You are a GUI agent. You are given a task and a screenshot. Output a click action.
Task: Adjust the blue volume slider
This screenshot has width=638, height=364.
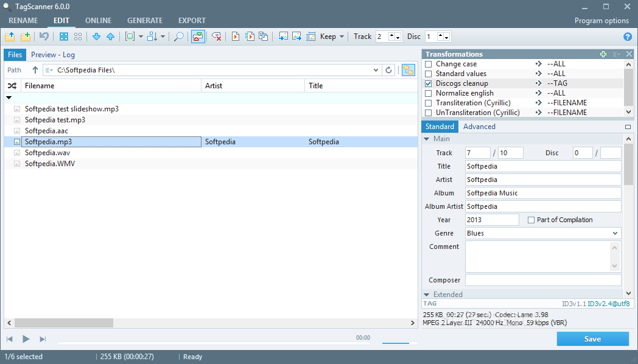pos(399,344)
